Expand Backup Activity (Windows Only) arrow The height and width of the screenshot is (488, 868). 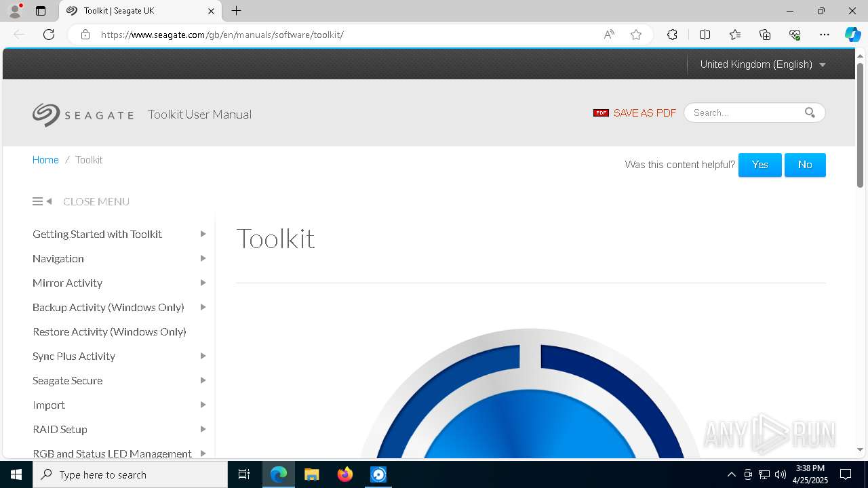click(x=203, y=307)
